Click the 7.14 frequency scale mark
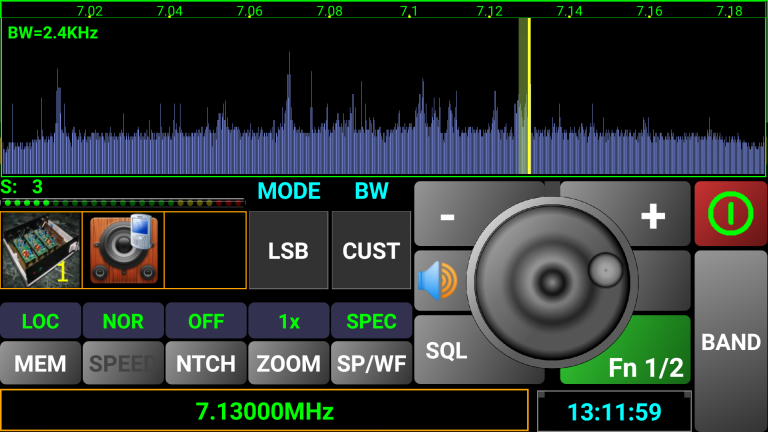 point(570,11)
